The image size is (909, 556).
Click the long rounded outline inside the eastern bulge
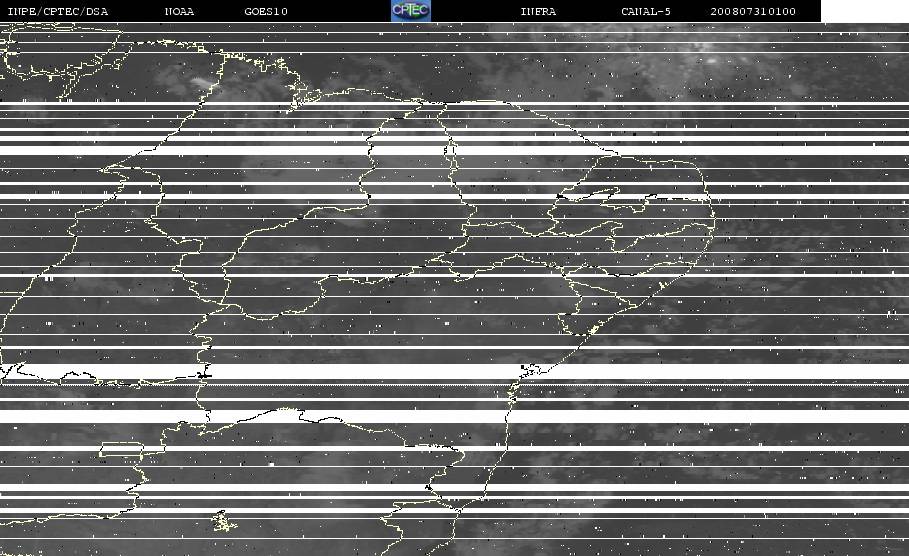[588, 194]
